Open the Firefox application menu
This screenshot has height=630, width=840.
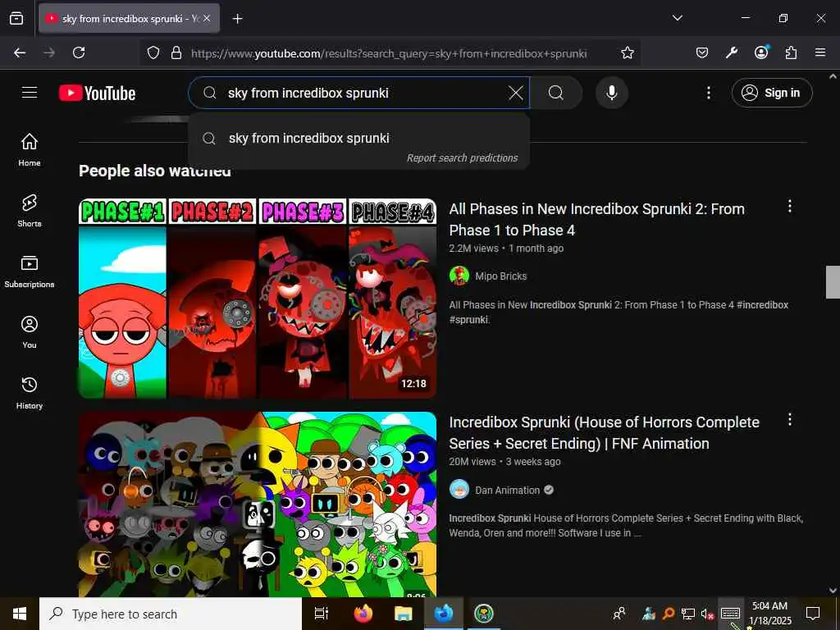[820, 52]
